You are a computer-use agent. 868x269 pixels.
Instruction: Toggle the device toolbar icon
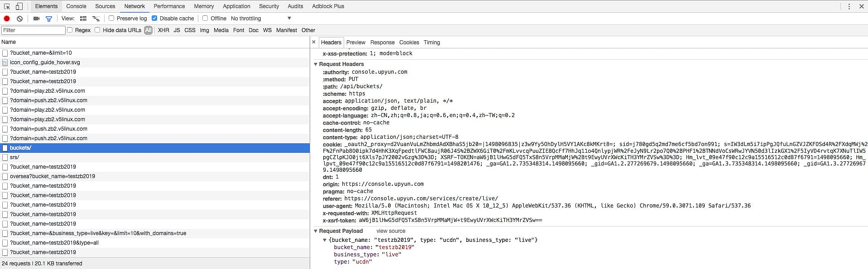point(19,6)
